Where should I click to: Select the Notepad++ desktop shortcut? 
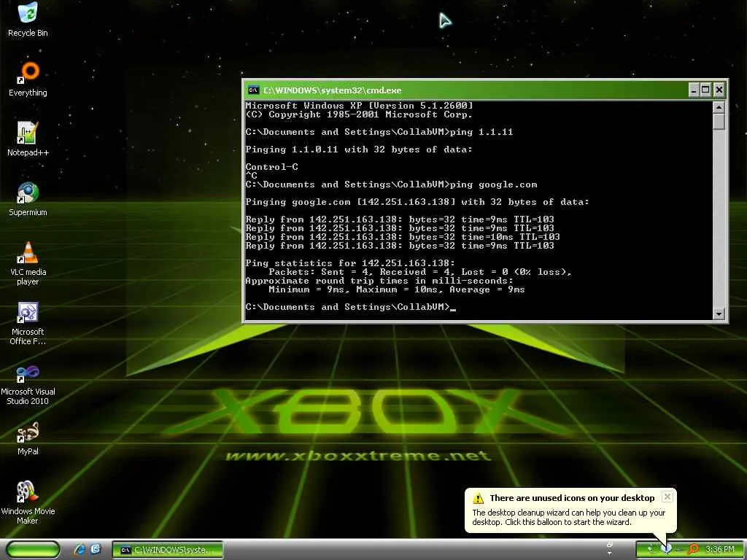(x=28, y=139)
